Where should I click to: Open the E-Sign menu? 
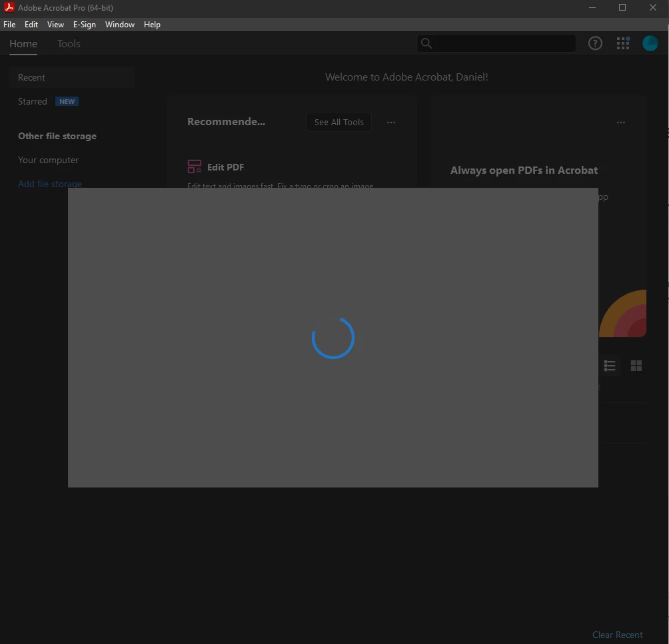click(x=85, y=25)
